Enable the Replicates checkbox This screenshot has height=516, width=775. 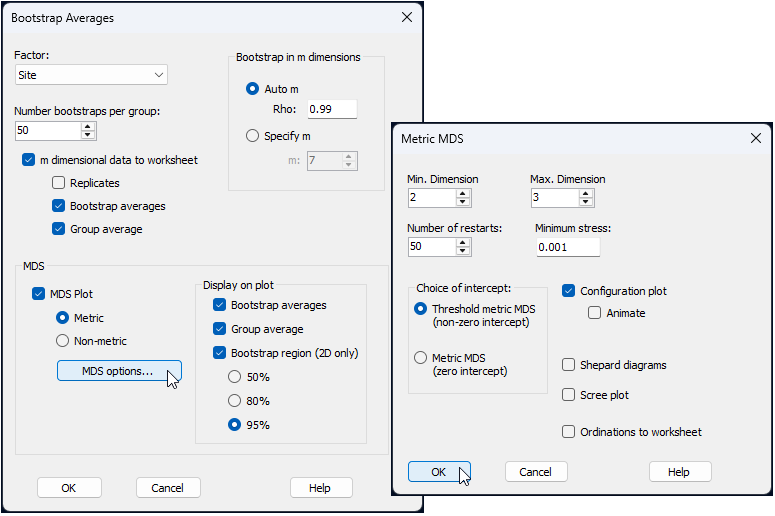[x=59, y=183]
